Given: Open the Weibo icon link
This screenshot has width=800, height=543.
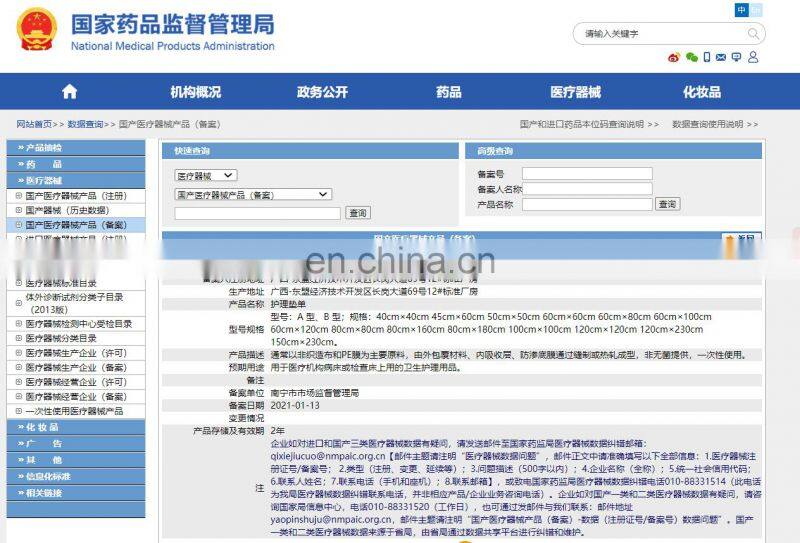Looking at the screenshot, I should click(673, 58).
